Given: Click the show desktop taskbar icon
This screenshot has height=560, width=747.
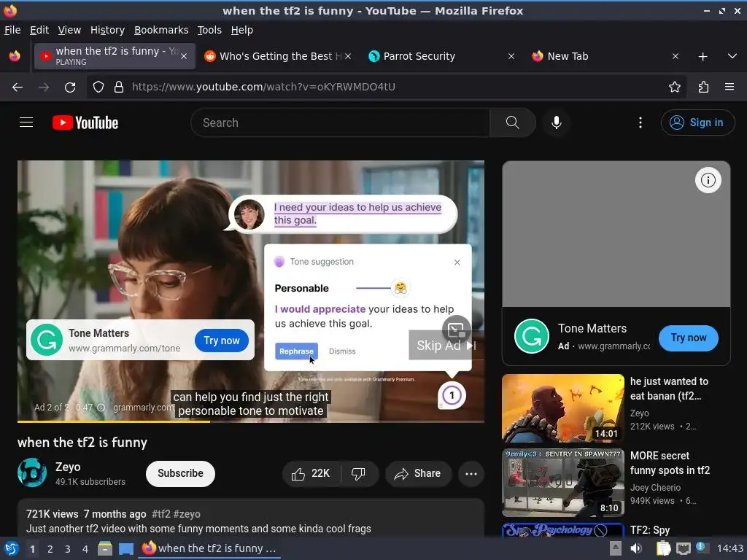Looking at the screenshot, I should coord(126,548).
